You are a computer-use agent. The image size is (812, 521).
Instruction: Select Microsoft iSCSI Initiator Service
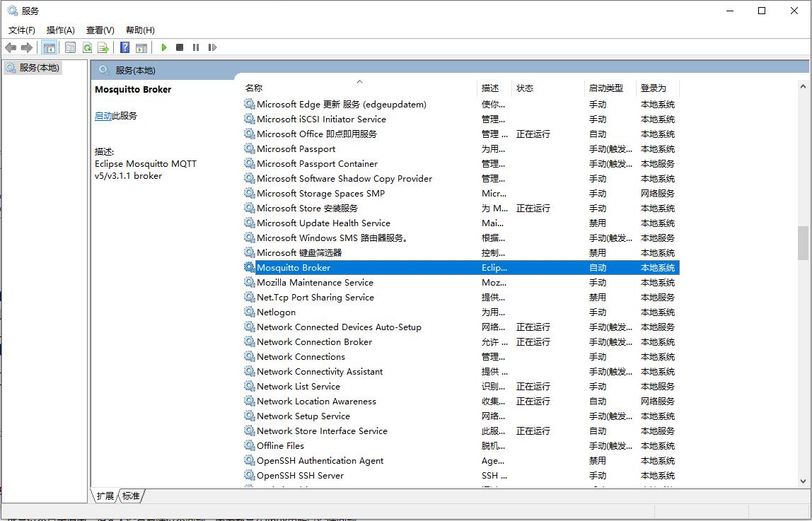pyautogui.click(x=461, y=119)
